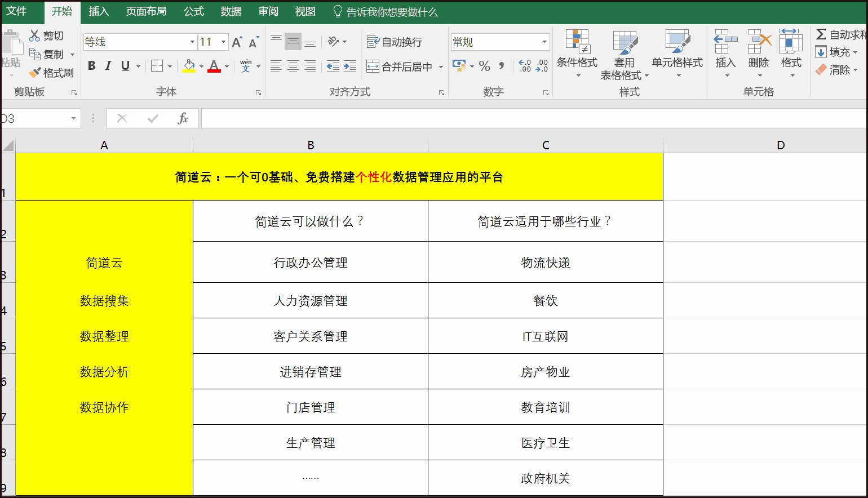868x498 pixels.
Task: Click the cell borders icon
Action: (157, 66)
